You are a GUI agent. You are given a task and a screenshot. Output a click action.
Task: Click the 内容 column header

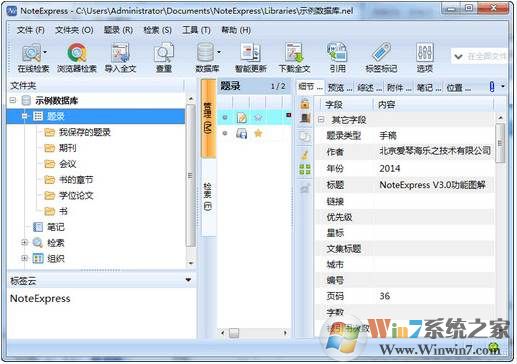433,104
